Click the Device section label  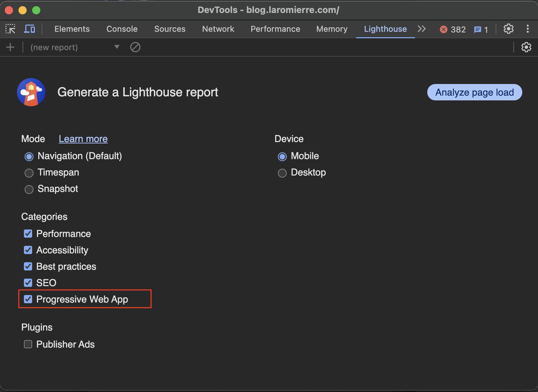coord(289,139)
